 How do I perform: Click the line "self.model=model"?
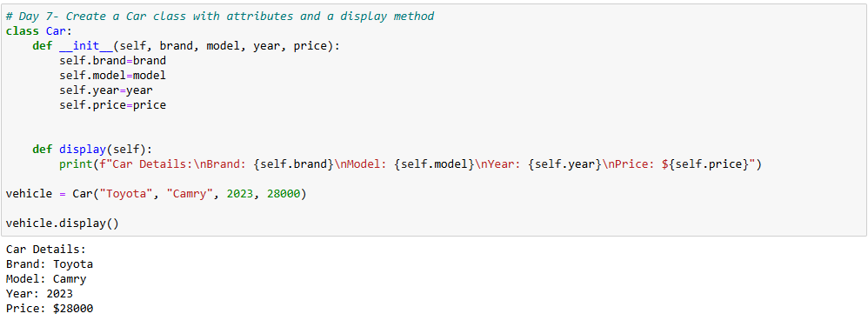click(112, 76)
